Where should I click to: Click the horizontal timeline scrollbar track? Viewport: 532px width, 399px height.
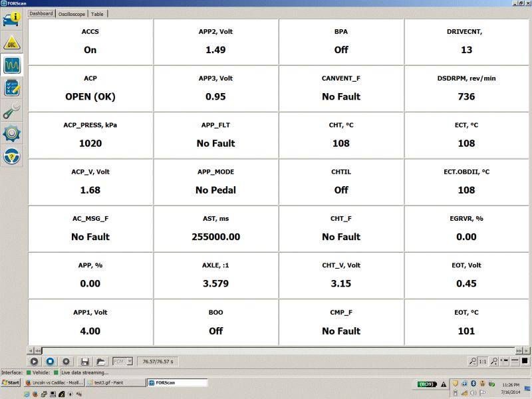279,350
